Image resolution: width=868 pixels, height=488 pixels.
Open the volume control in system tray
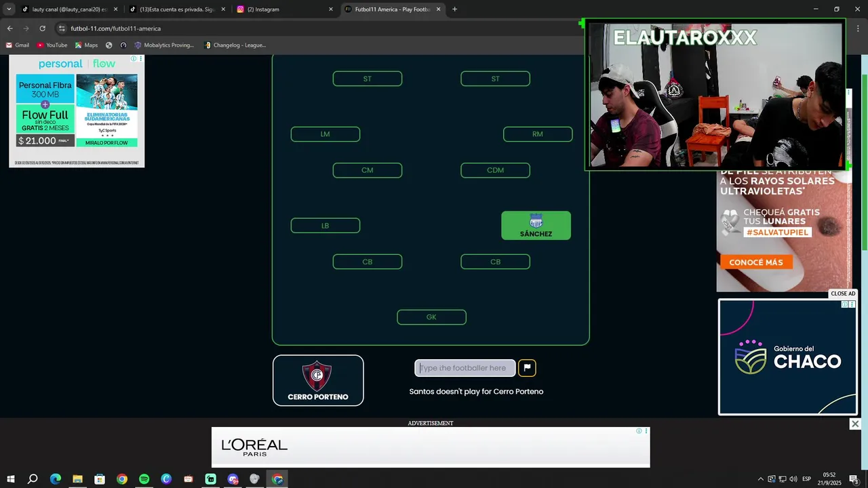(x=793, y=479)
